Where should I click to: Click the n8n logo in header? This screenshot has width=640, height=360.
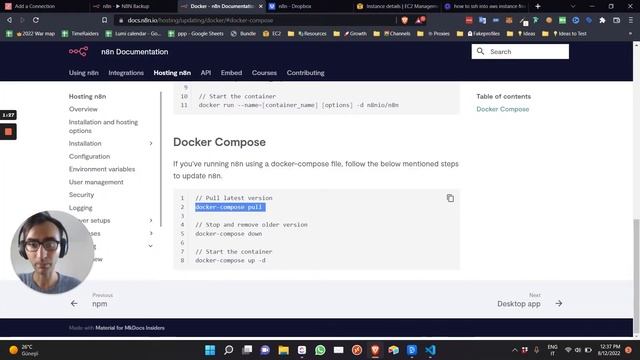[x=78, y=51]
